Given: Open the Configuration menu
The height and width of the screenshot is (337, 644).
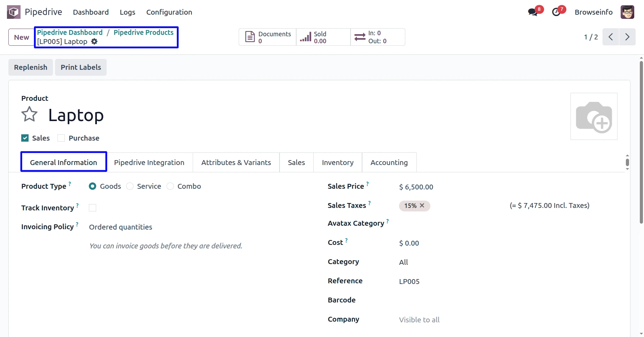Looking at the screenshot, I should pos(169,12).
